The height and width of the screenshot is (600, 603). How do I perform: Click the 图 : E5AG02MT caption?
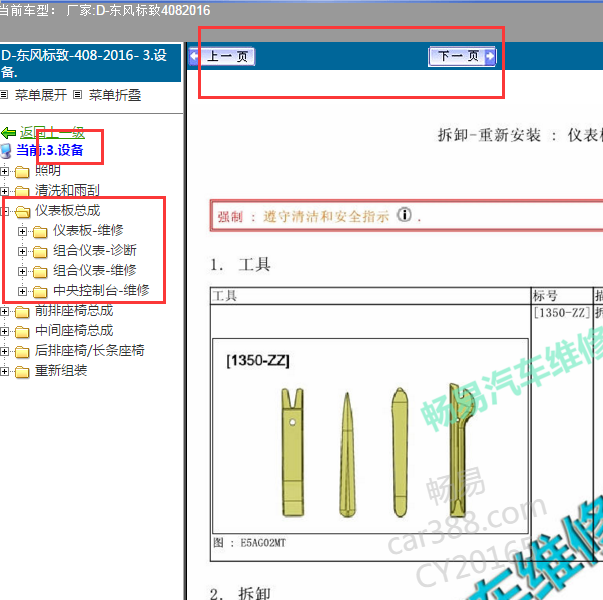coord(250,543)
